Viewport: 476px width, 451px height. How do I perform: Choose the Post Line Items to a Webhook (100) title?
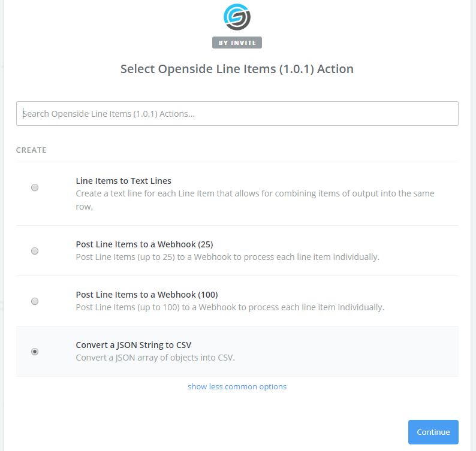(x=147, y=295)
